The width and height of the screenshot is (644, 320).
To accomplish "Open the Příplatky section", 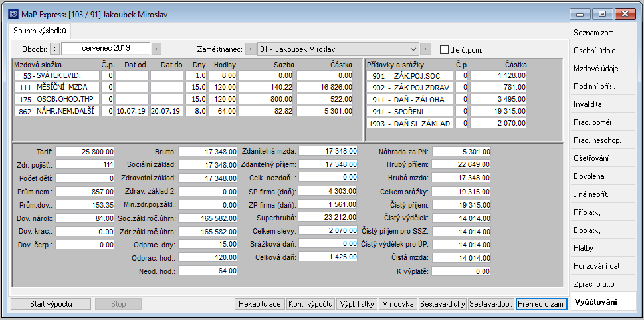I will 603,212.
